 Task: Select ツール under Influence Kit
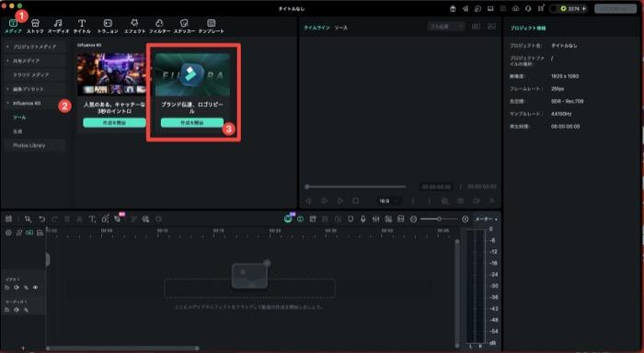[x=19, y=118]
